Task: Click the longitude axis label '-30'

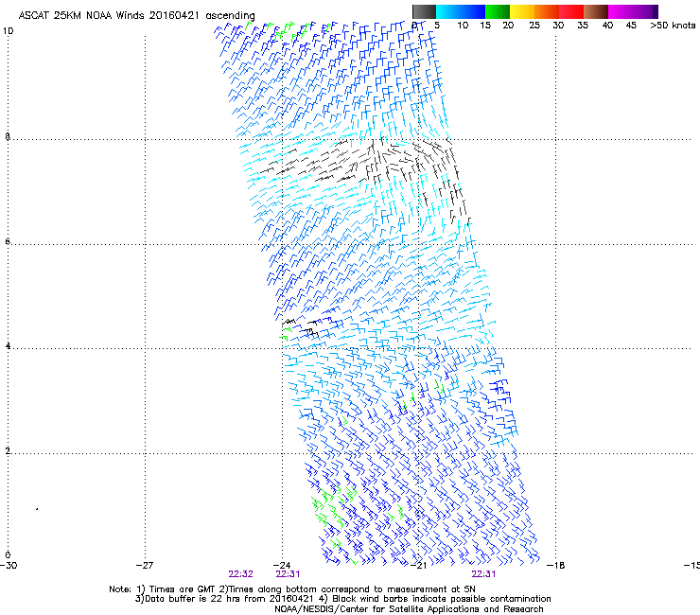Action: [x=9, y=566]
